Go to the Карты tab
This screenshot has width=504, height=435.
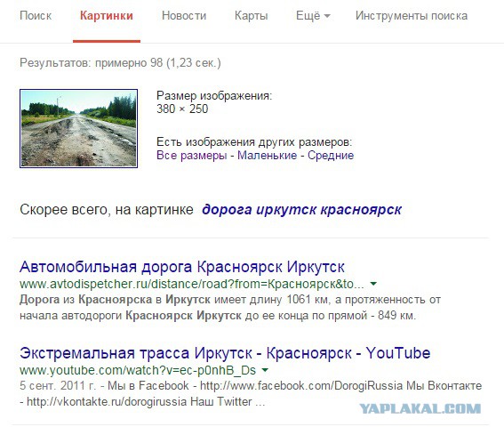[x=251, y=15]
